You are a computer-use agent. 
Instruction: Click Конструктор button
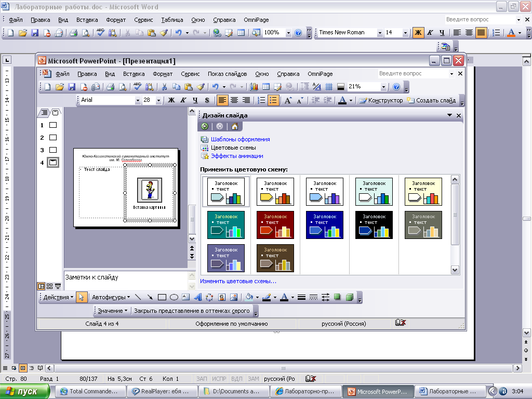(381, 100)
